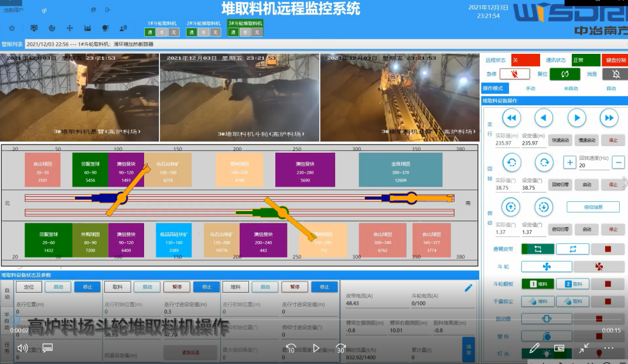The width and height of the screenshot is (628, 364).
Task: Activate the alarm bell button
Action: 547,336
